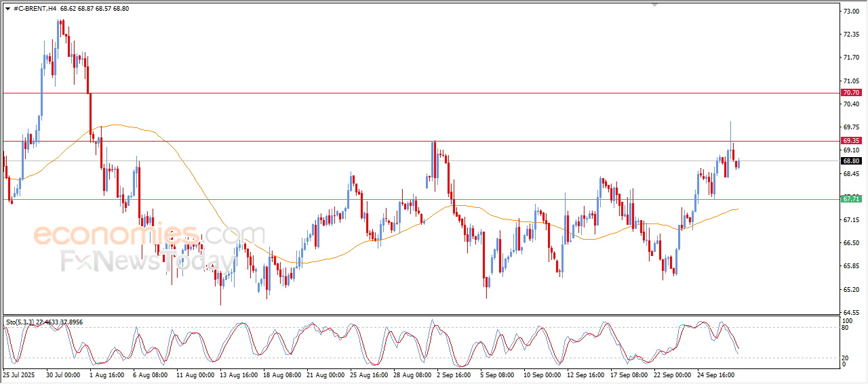Click the stochastic 20 level label
The width and height of the screenshot is (868, 384).
click(845, 357)
